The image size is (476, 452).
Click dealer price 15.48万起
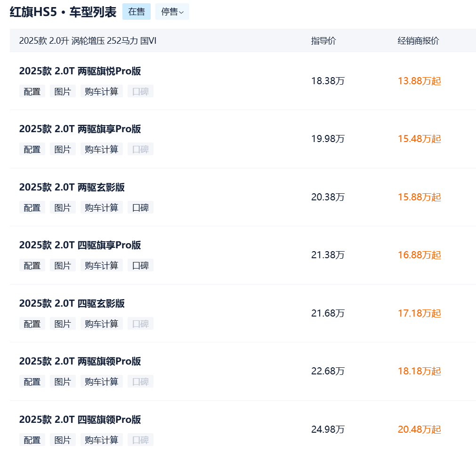click(x=419, y=139)
